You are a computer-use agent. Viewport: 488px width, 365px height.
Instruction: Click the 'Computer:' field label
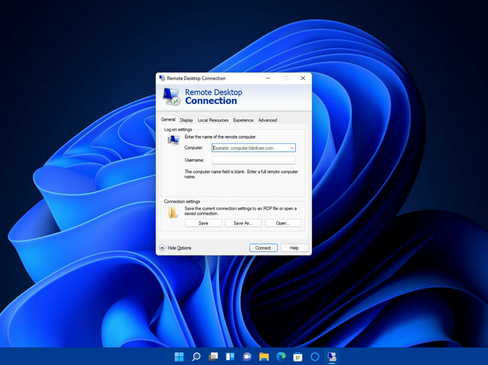pyautogui.click(x=194, y=148)
